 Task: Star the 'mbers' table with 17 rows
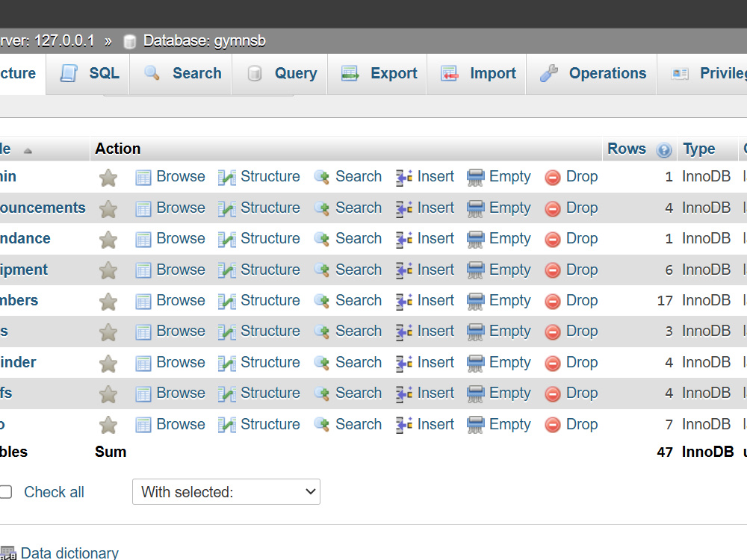[108, 302]
